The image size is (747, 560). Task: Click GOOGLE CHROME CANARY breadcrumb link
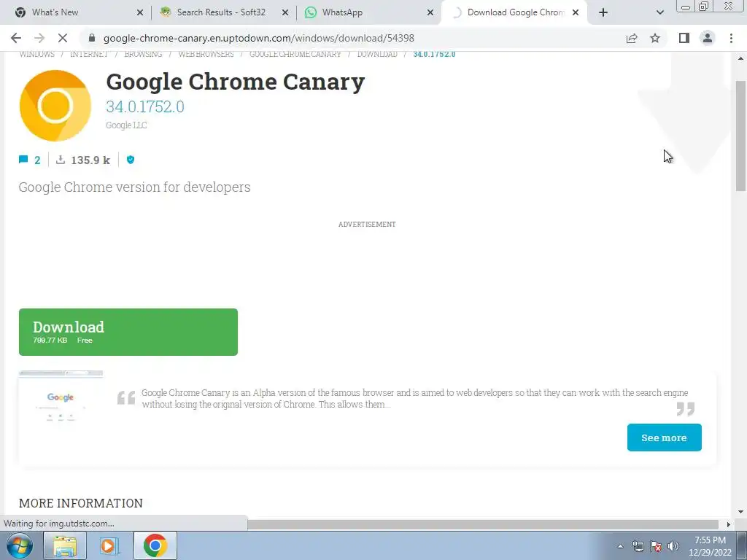[x=295, y=54]
